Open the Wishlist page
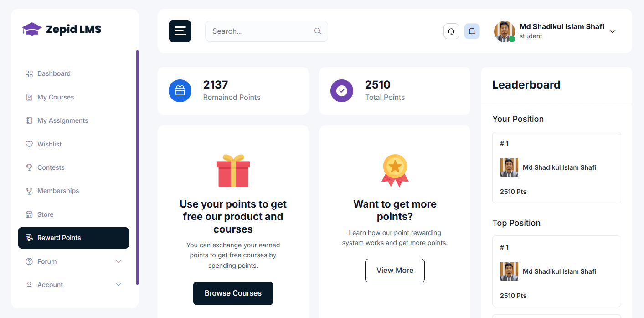Viewport: 644px width, 318px height. click(50, 144)
